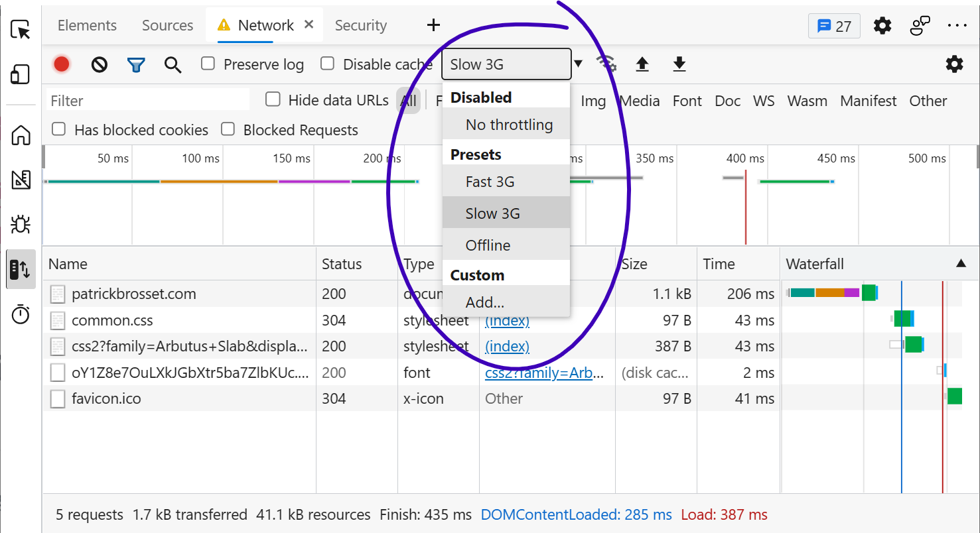
Task: Open the Security tab
Action: point(360,25)
